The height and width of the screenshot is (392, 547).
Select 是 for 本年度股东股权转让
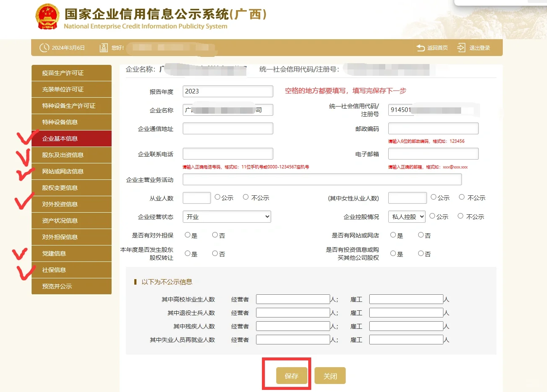coord(188,253)
